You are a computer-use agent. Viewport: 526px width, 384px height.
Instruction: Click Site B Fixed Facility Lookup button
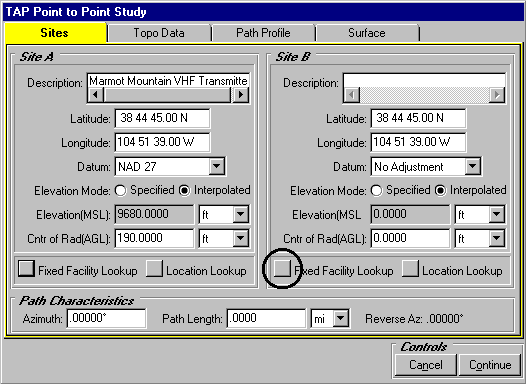tap(282, 269)
